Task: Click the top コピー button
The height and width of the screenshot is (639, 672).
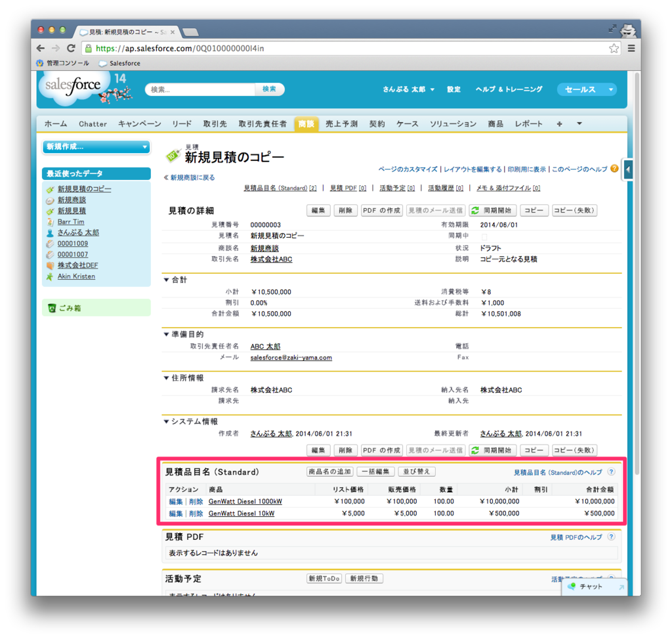Action: coord(534,210)
